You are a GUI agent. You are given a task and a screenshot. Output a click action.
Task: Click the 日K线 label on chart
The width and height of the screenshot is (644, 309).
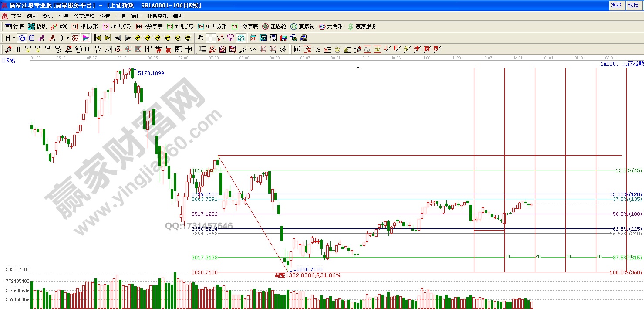[8, 61]
